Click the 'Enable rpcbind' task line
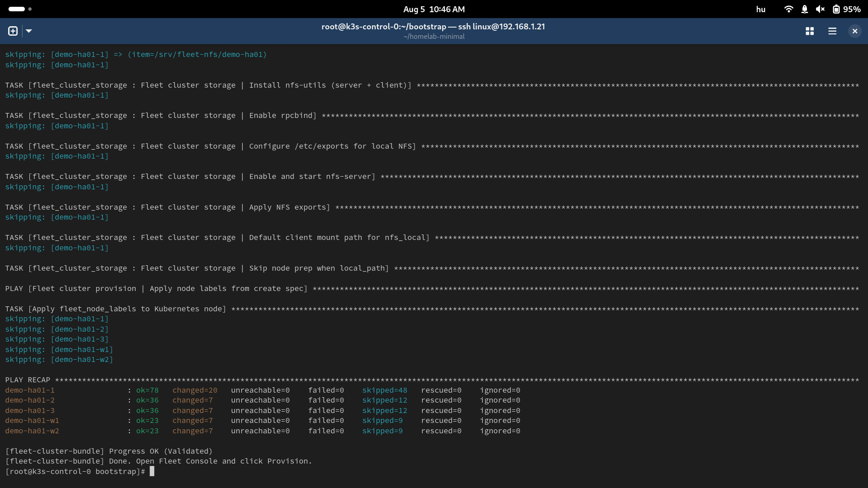The image size is (868, 488). point(432,116)
